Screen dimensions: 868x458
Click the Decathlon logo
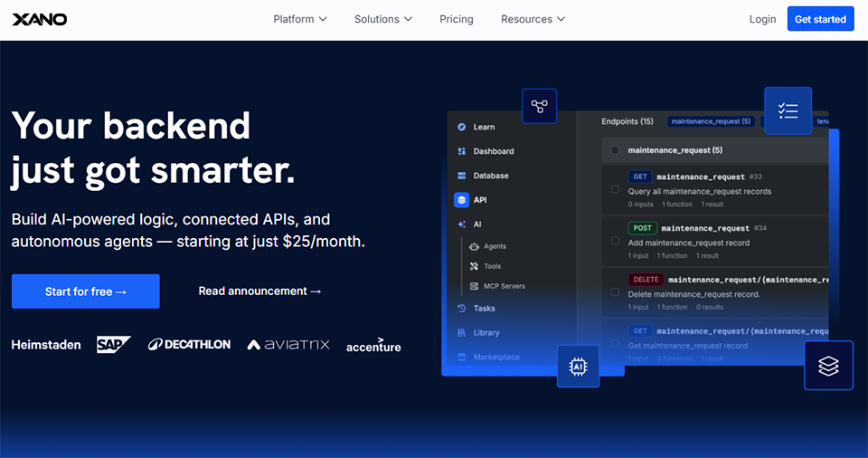pyautogui.click(x=189, y=344)
